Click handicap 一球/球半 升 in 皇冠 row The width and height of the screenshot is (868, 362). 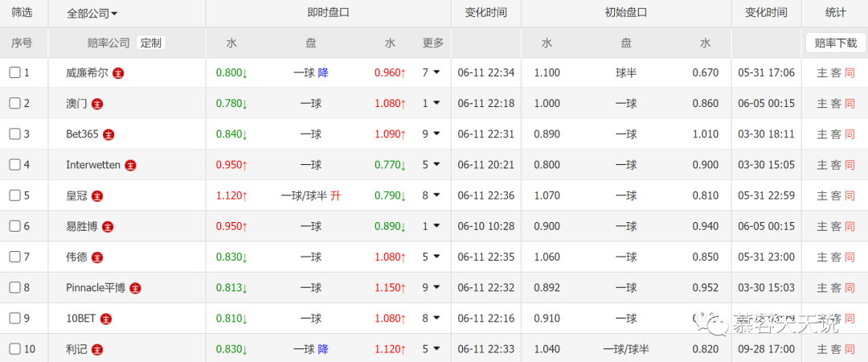pyautogui.click(x=310, y=195)
